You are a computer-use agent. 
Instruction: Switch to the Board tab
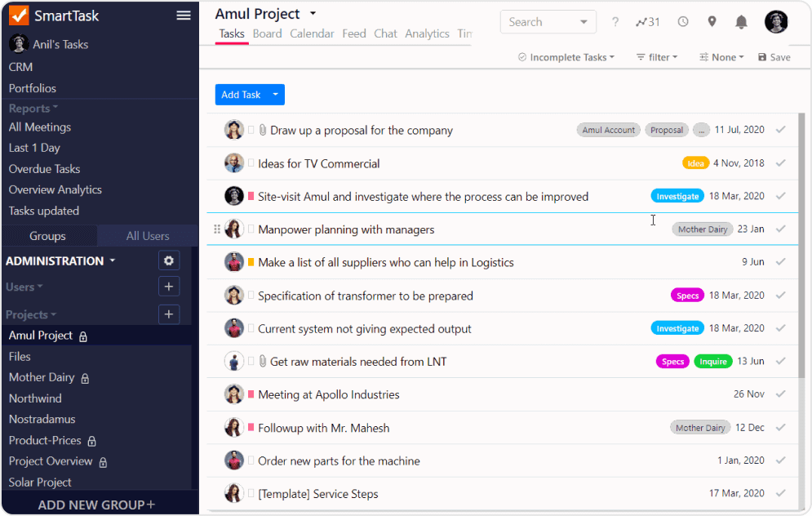[267, 33]
